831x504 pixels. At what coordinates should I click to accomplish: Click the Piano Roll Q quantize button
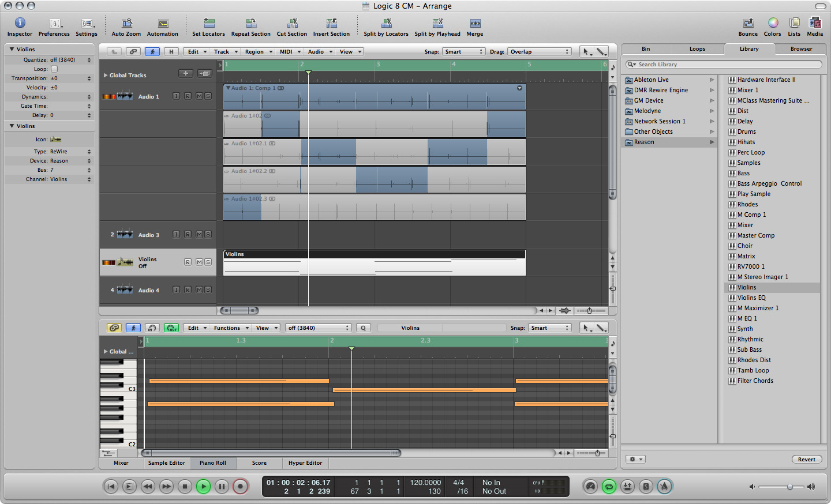tap(363, 328)
